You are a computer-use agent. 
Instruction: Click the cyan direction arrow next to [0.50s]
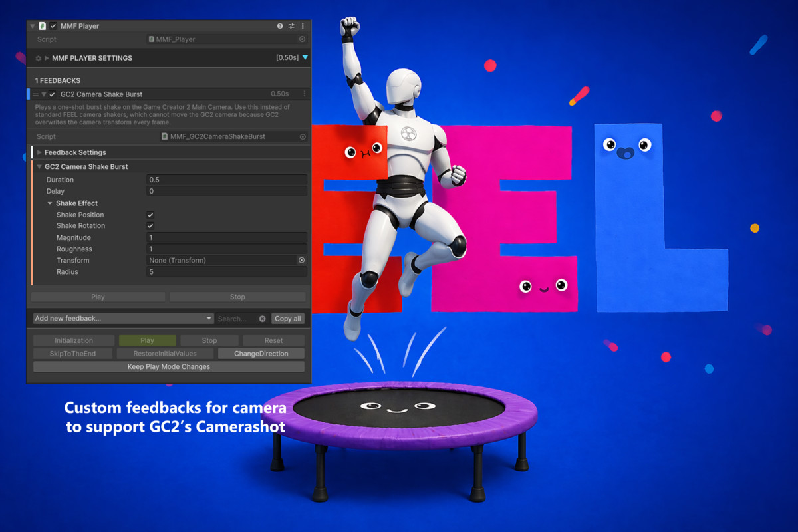tap(305, 58)
